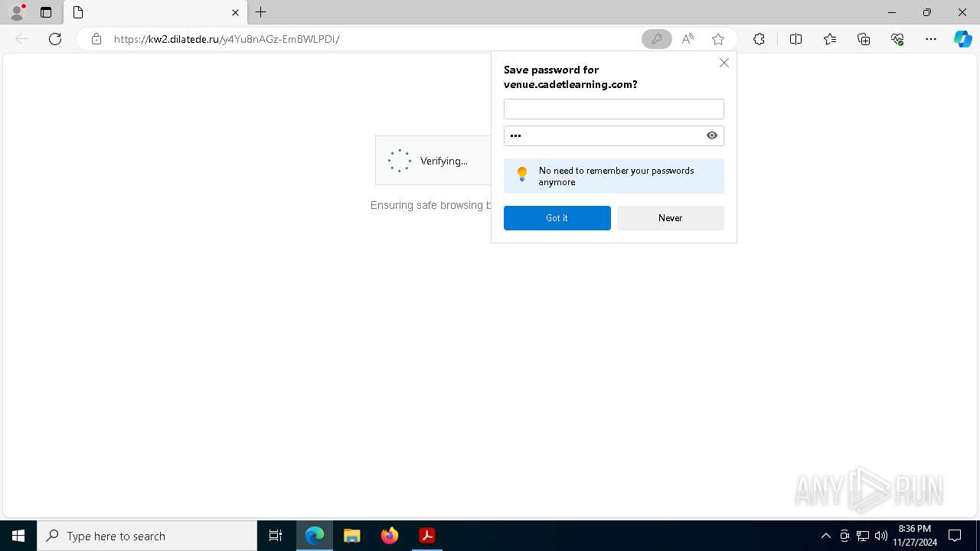This screenshot has height=551, width=980.
Task: Open Copilot sidebar
Action: 963,39
